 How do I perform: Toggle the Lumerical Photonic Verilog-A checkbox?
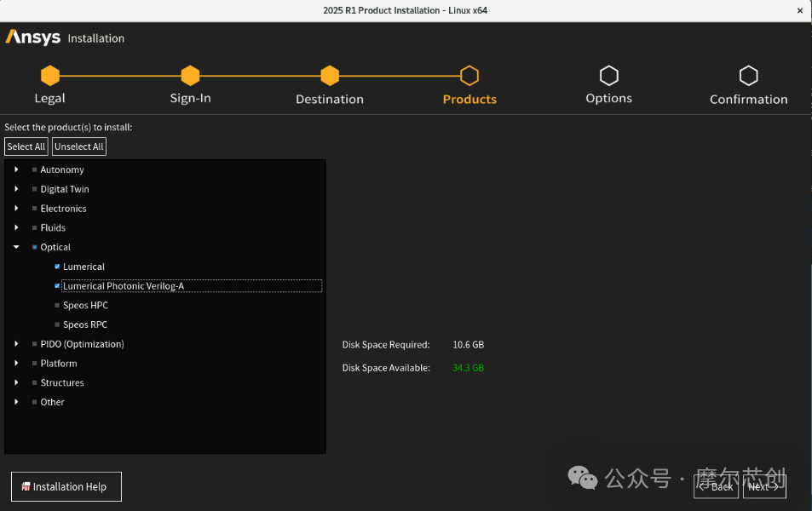[x=57, y=286]
